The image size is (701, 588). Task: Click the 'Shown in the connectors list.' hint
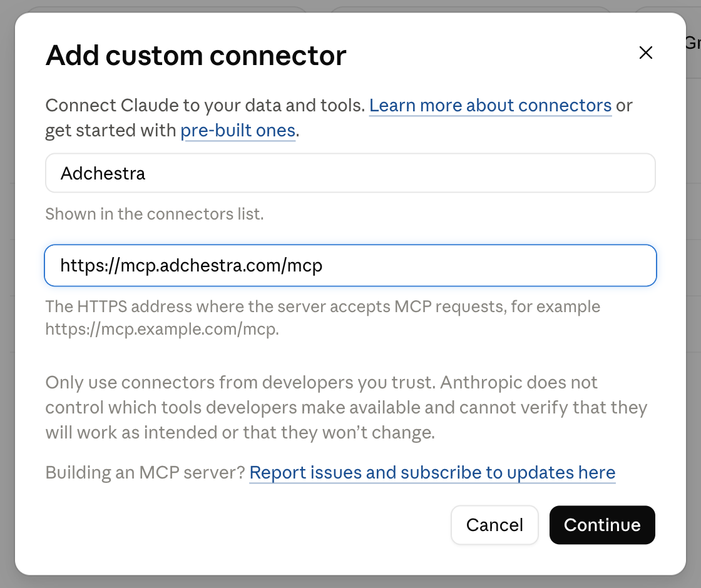[x=155, y=214]
